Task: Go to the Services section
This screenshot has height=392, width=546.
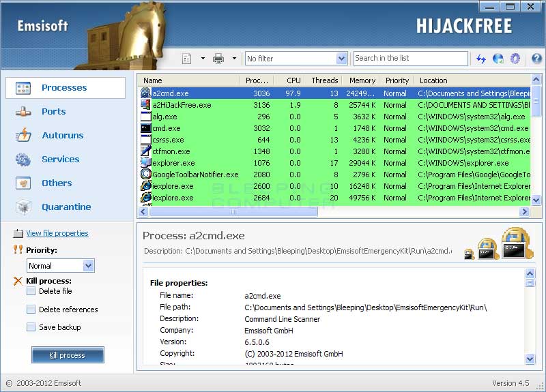Action: click(61, 160)
